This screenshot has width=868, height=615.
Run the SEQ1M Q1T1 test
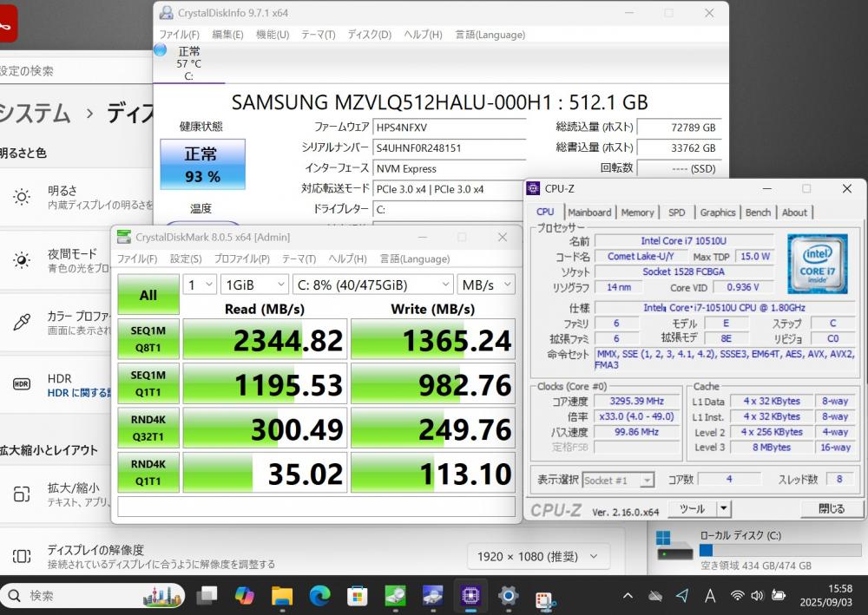click(x=148, y=383)
